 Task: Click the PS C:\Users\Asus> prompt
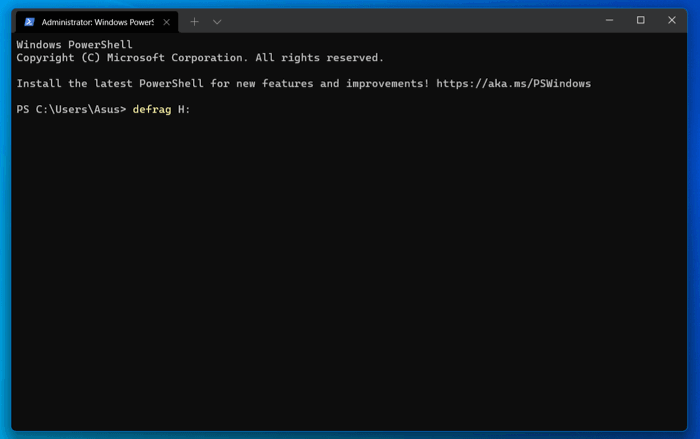(x=71, y=109)
